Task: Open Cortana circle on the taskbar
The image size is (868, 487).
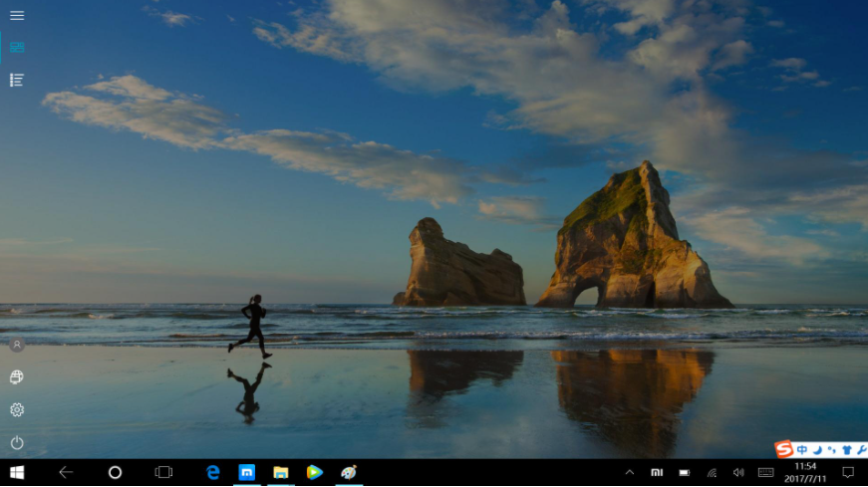Action: pos(115,472)
